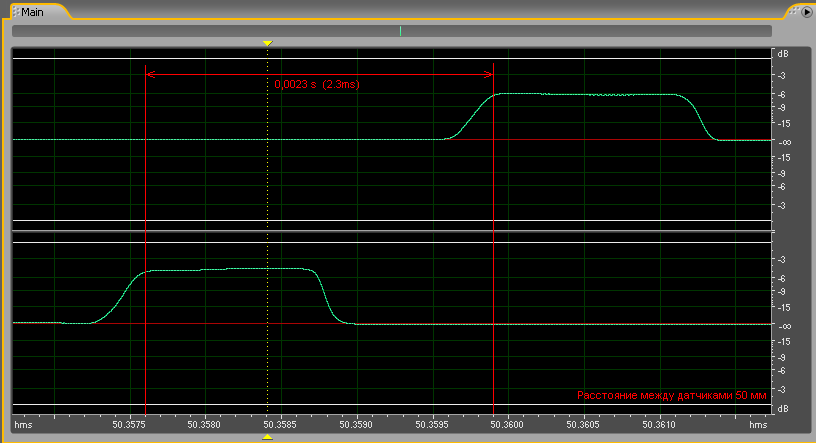
Task: Click the grip dots beside panel menu button
Action: (x=794, y=10)
